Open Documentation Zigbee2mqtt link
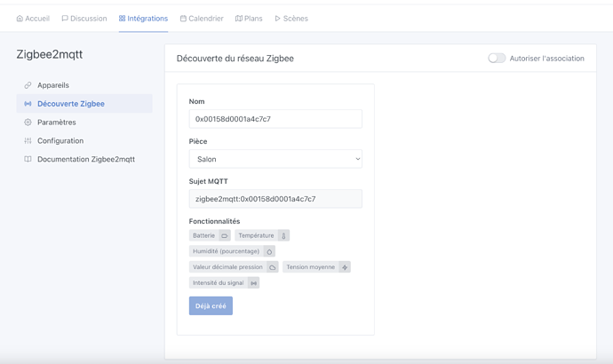613x364 pixels. pyautogui.click(x=84, y=159)
